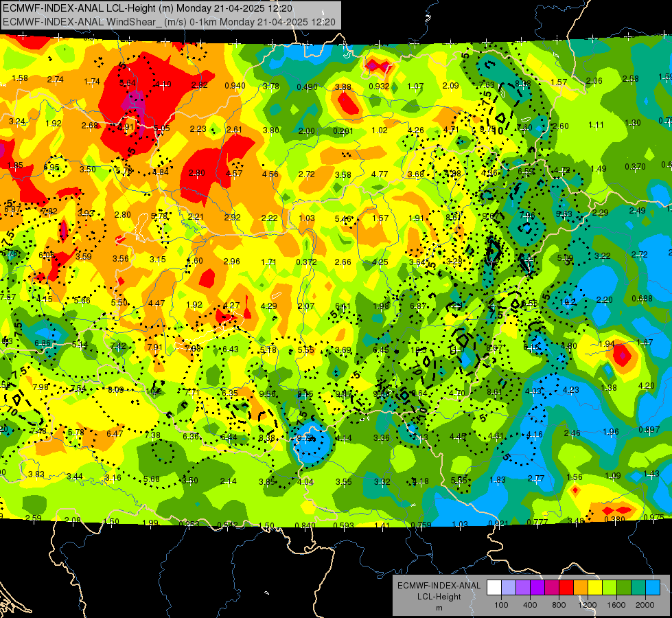This screenshot has width=672, height=618.
Task: Click the wind shear value '10.2'
Action: [x=568, y=302]
